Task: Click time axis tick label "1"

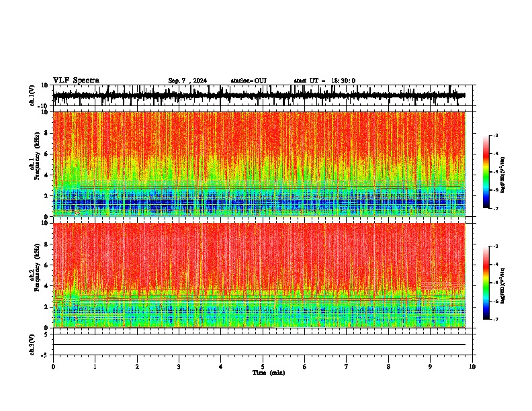Action: pos(95,367)
